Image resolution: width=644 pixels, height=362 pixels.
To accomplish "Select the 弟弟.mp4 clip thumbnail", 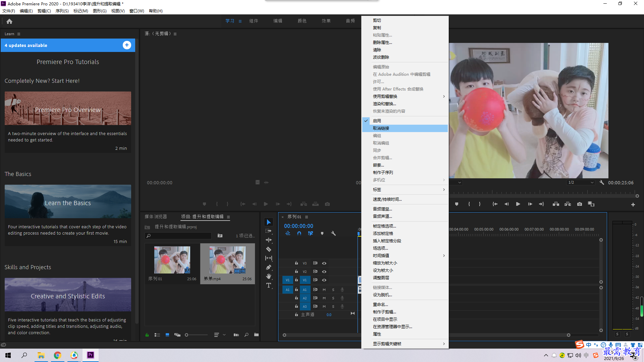I will (227, 260).
